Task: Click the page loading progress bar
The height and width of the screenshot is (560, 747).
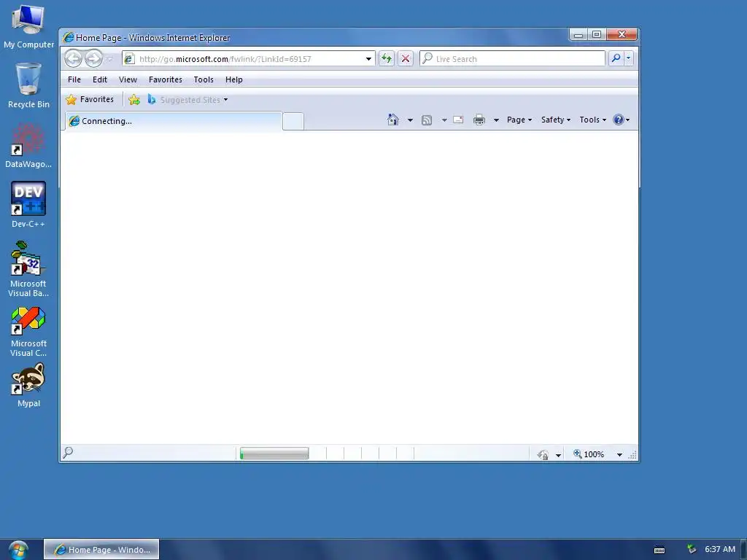Action: tap(274, 454)
